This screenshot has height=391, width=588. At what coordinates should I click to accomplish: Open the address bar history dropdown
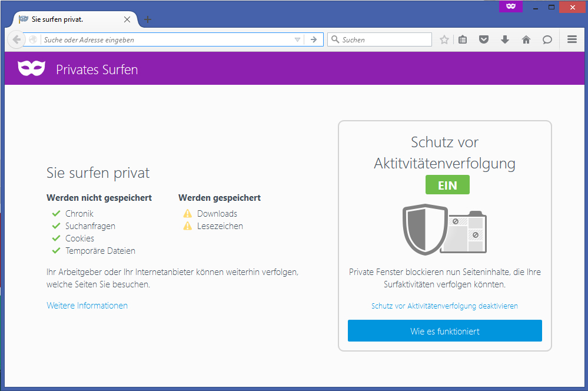pyautogui.click(x=297, y=39)
